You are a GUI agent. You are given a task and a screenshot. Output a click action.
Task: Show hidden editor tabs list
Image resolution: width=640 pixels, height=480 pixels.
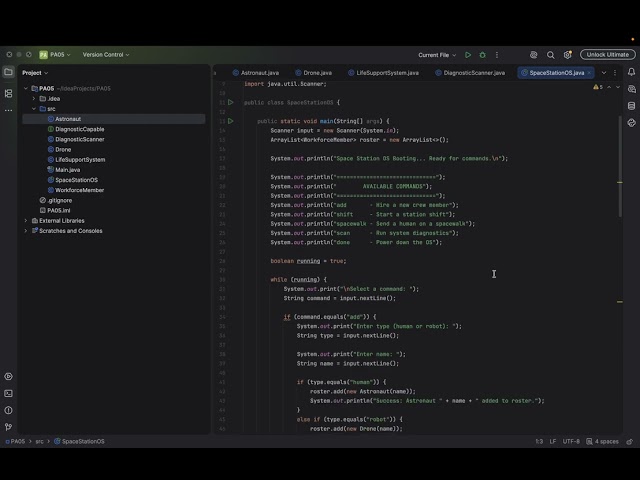(x=604, y=73)
